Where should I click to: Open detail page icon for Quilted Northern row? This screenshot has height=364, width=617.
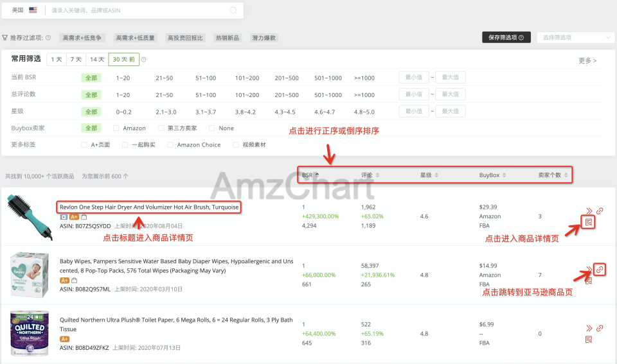[x=589, y=339]
